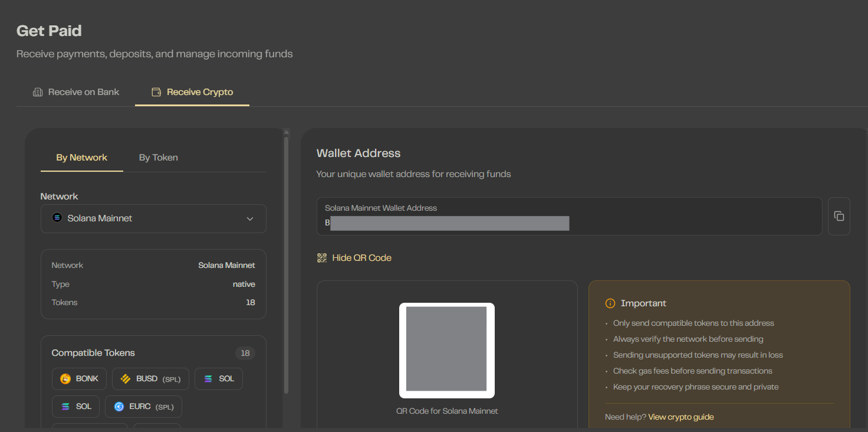This screenshot has height=432, width=868.
Task: Click the BONK token icon
Action: [65, 379]
